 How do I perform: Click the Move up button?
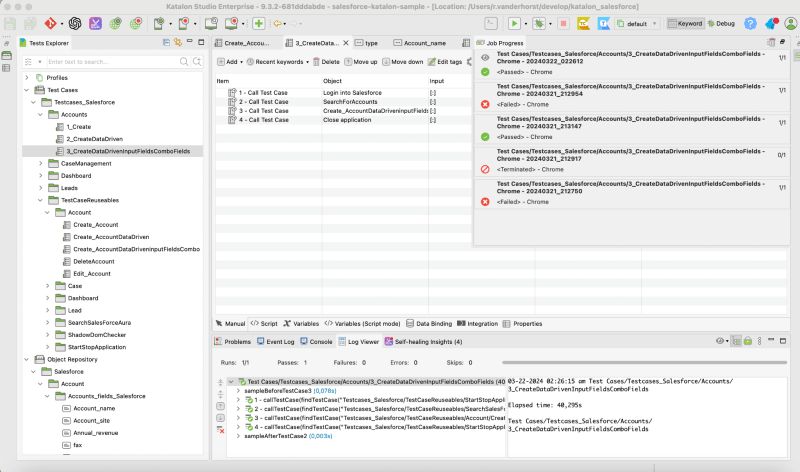tap(361, 62)
